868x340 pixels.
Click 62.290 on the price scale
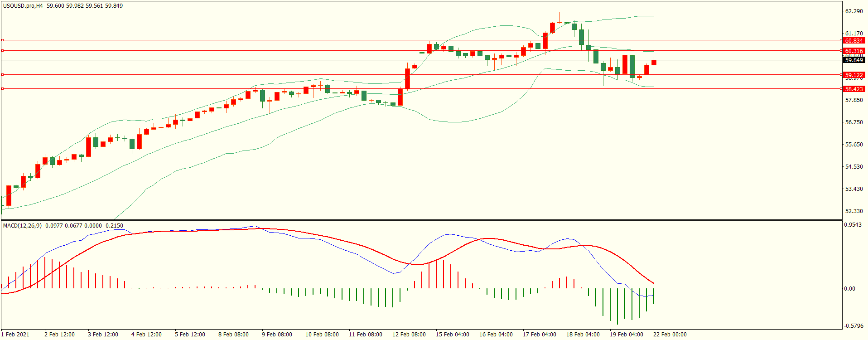coord(854,11)
